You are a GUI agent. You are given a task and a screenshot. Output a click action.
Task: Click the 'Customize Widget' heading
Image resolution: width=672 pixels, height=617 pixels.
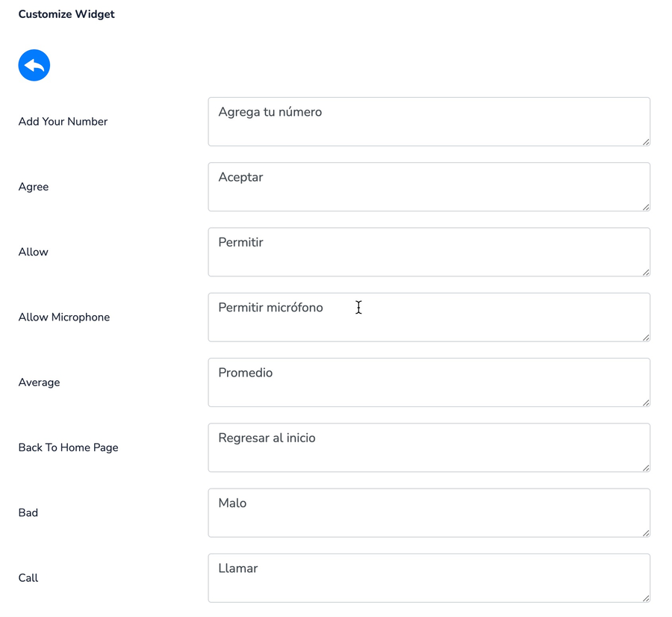pos(66,14)
